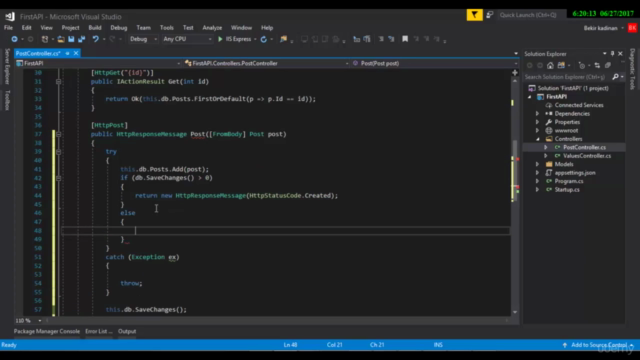Toggle auto-hide pin of Solution Explorer
The width and height of the screenshot is (640, 360).
tap(612, 53)
